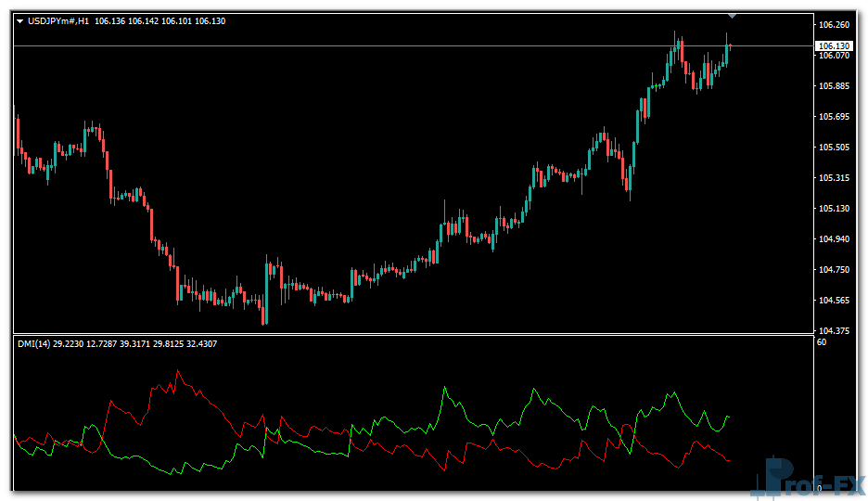This screenshot has height=501, width=868.
Task: Click the 0 level on DMI scale
Action: (819, 486)
